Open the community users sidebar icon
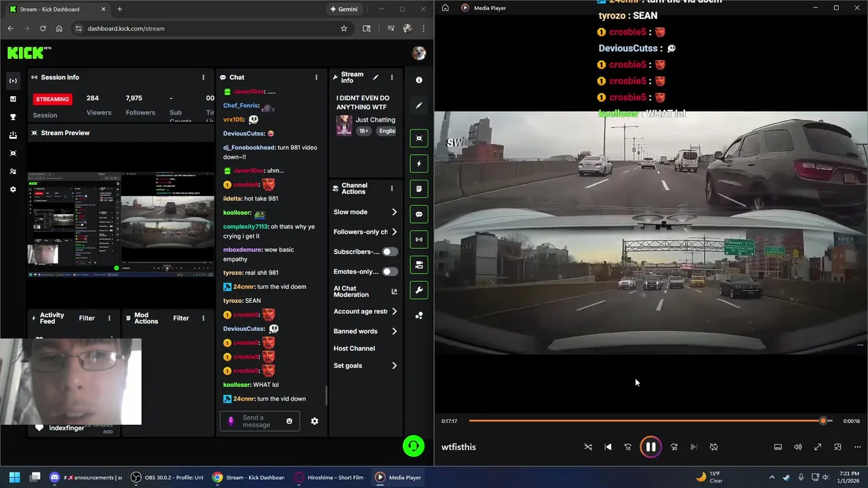Viewport: 868px width, 488px height. (x=13, y=171)
